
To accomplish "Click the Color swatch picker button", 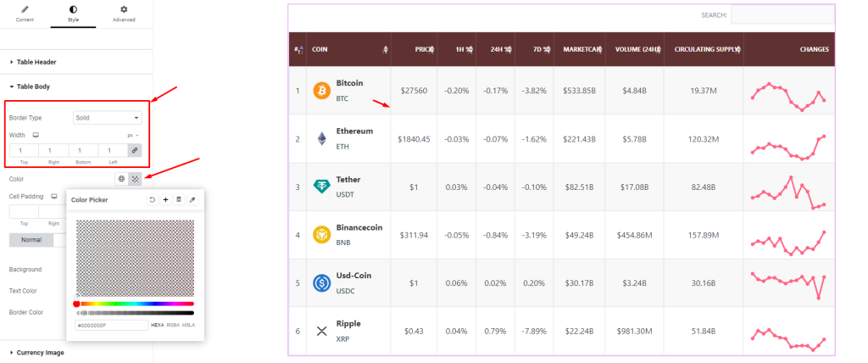I will tap(135, 178).
